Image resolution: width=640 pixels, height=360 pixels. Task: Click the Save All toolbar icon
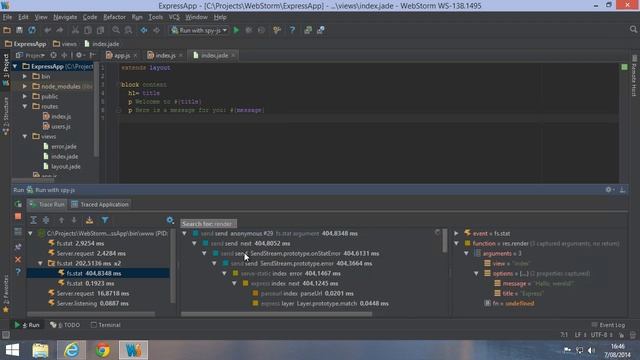(x=19, y=30)
